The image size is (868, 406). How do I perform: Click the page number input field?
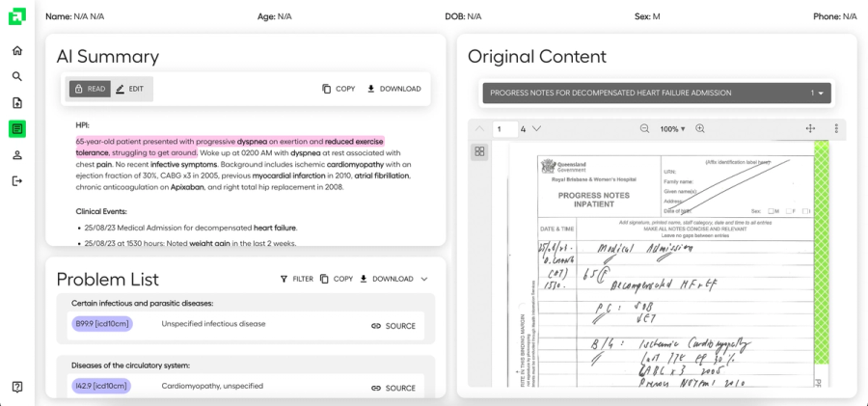505,129
